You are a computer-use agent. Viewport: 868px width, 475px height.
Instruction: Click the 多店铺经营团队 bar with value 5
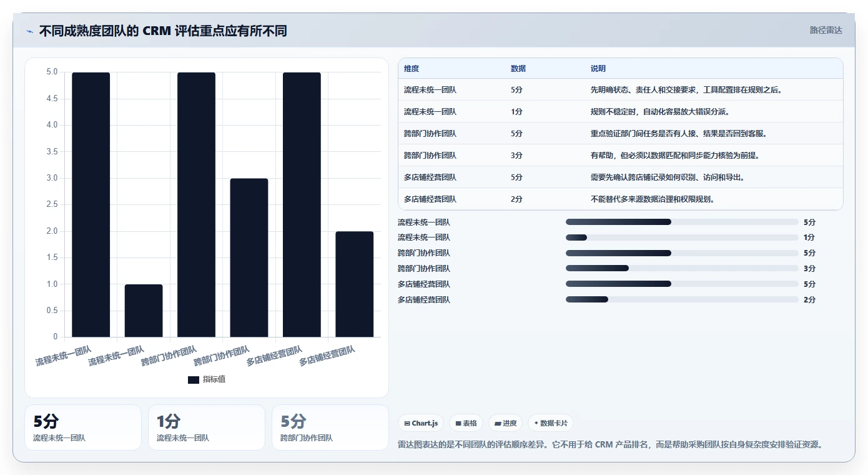302,205
